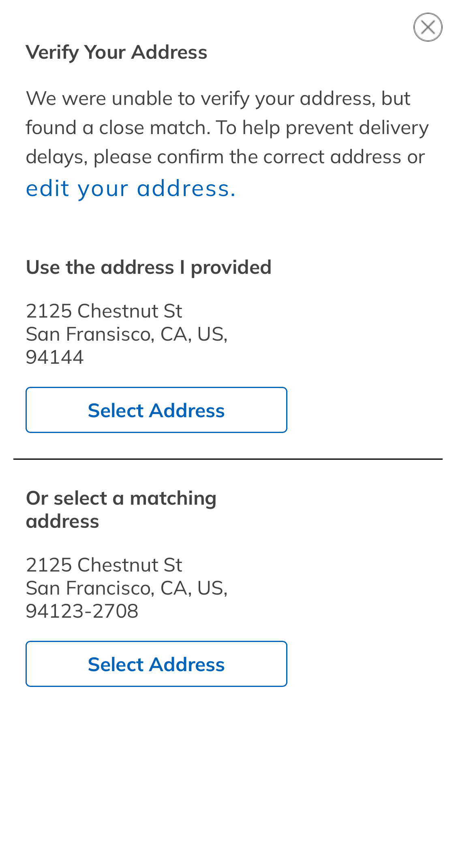Click the misspelled "San Fransisco, CA, US," line

126,334
